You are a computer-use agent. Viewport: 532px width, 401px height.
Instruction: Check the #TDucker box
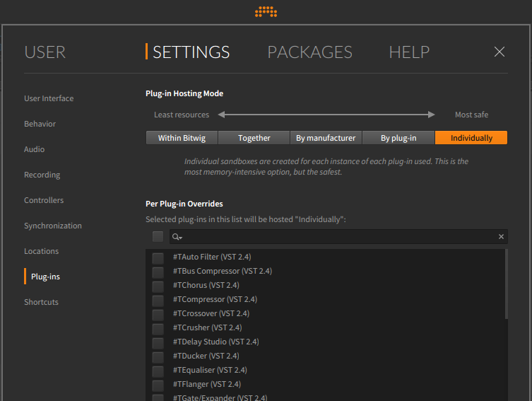(x=158, y=357)
